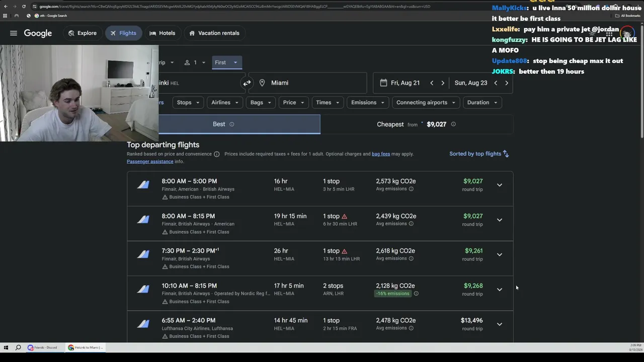This screenshot has width=644, height=362.
Task: Click emissions info icon for 2,573 kg flight
Action: [x=411, y=189]
